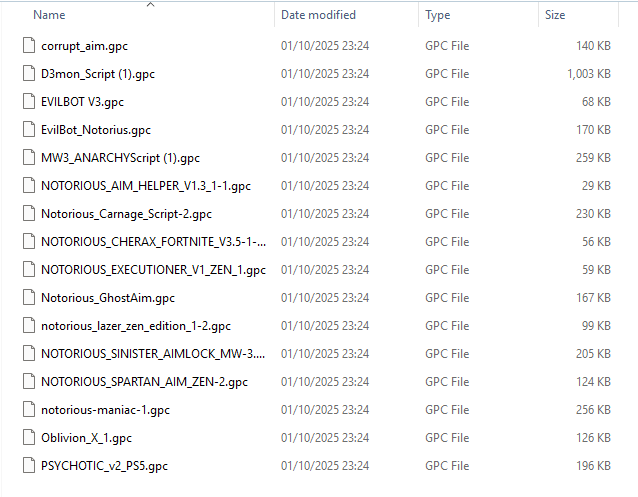Screen dimensions: 638x497
Task: Select the file name NOTORIOUS_SPARTAN_AIM_ZEN-2.gpc
Action: click(144, 382)
